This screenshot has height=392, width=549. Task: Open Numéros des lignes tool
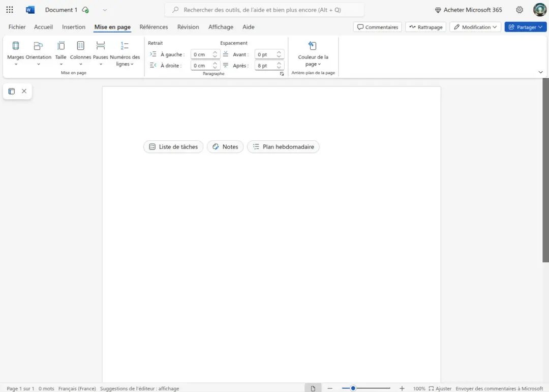click(125, 53)
